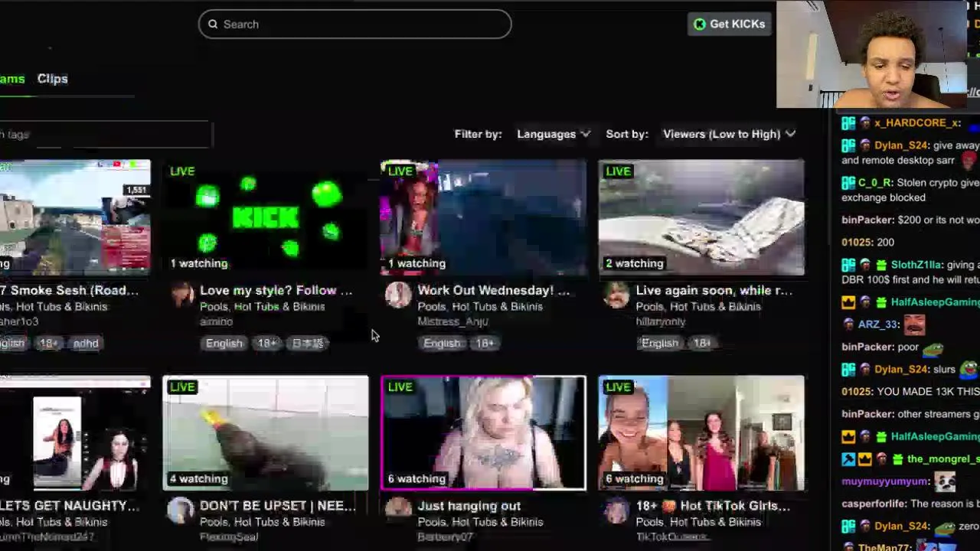Open 'Just hanging out' stream title

click(469, 506)
